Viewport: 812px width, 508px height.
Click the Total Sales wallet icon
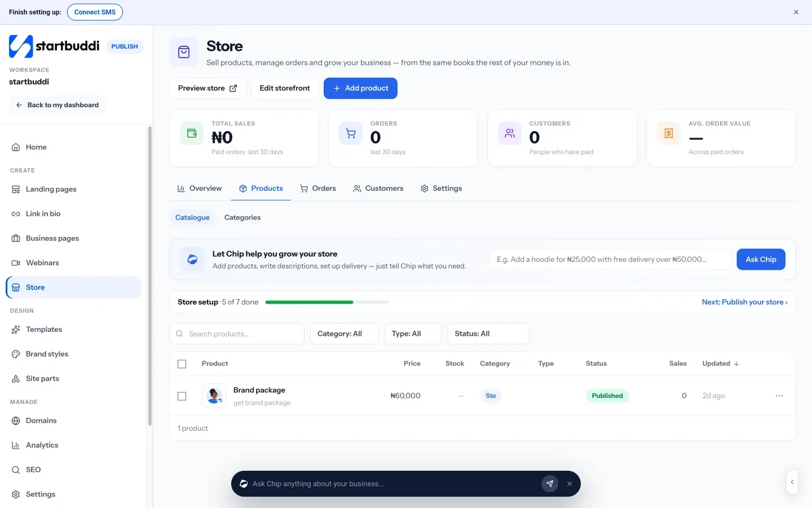(192, 133)
